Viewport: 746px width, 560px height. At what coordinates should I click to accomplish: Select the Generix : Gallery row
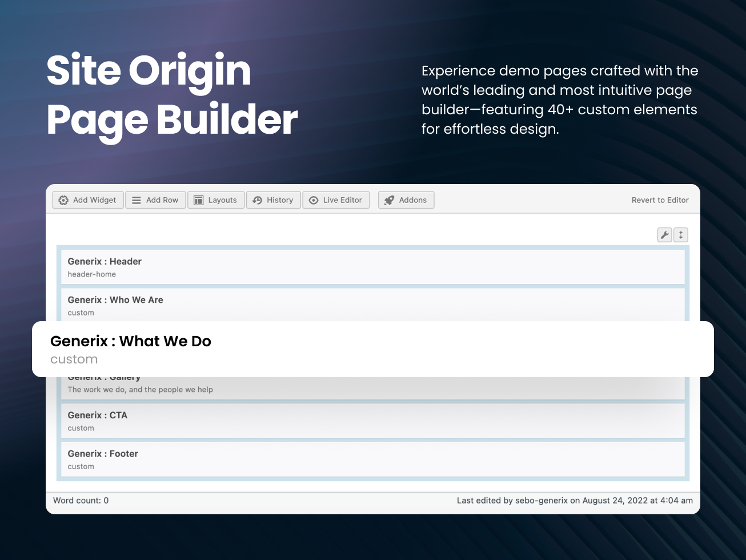(372, 383)
